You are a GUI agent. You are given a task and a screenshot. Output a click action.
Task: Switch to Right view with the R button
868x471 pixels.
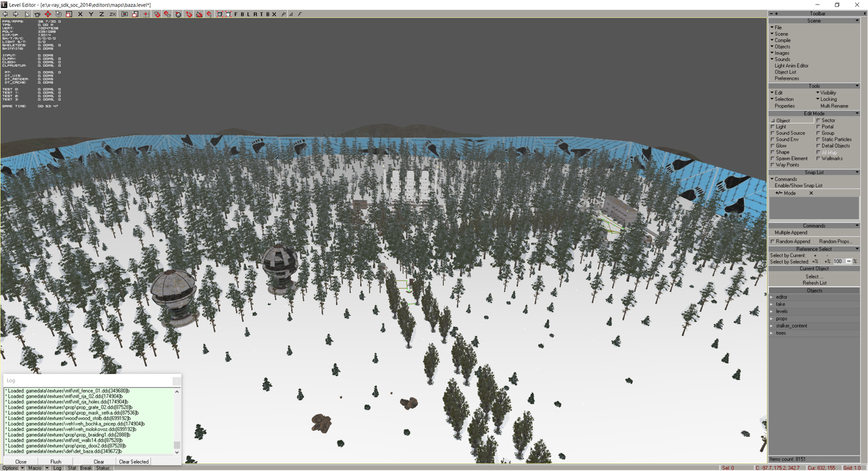(x=256, y=14)
